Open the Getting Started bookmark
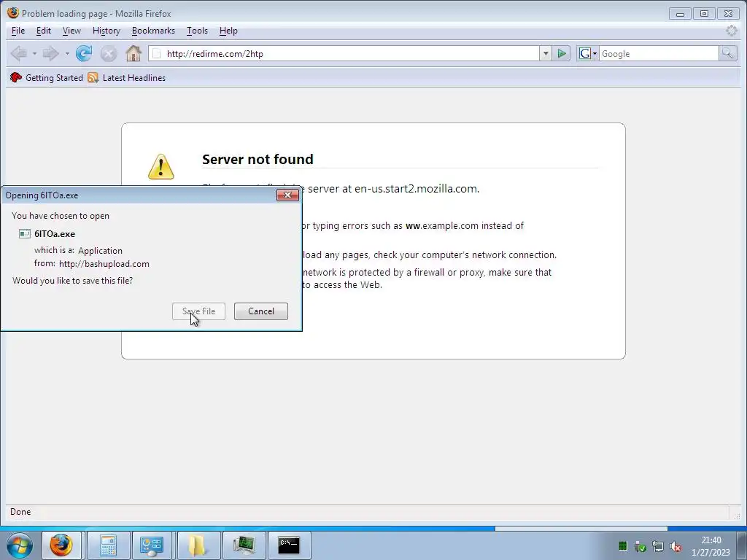The image size is (747, 560). point(47,77)
